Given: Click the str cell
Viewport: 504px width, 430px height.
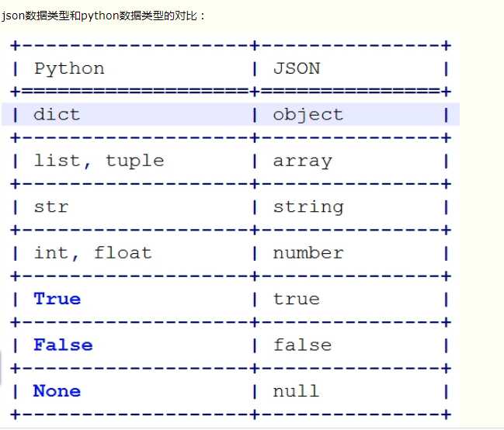Looking at the screenshot, I should [50, 207].
